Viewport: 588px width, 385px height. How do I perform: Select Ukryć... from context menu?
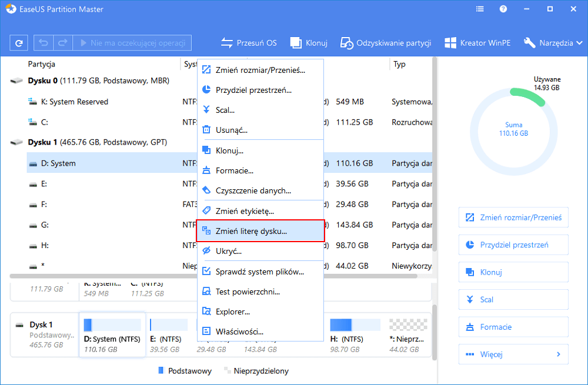(260, 251)
